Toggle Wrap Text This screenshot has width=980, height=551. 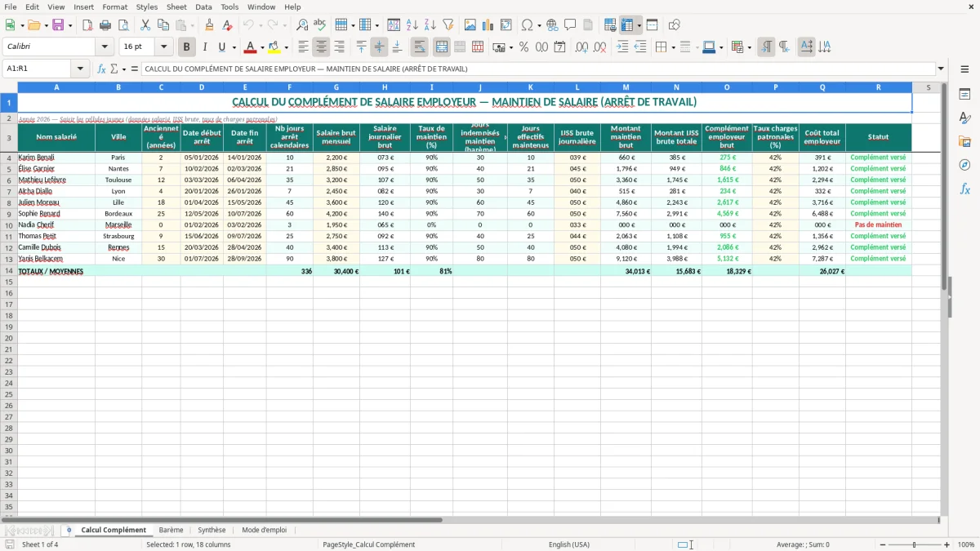(419, 47)
